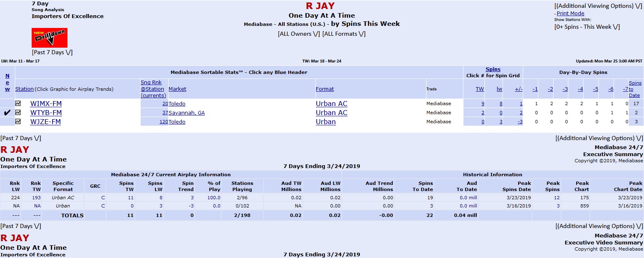Viewport: 644px width, 258px height.
Task: Open WJZE-FM spin change -3
Action: pyautogui.click(x=520, y=122)
